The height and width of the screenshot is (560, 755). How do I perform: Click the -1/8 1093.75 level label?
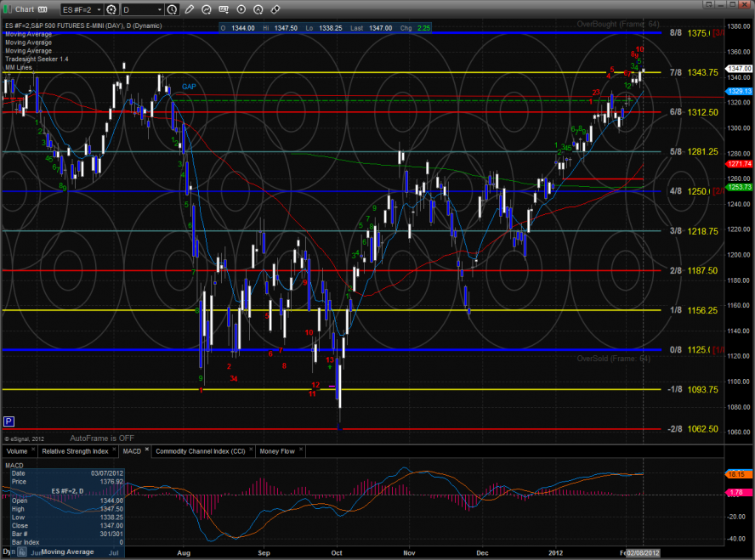coord(692,389)
